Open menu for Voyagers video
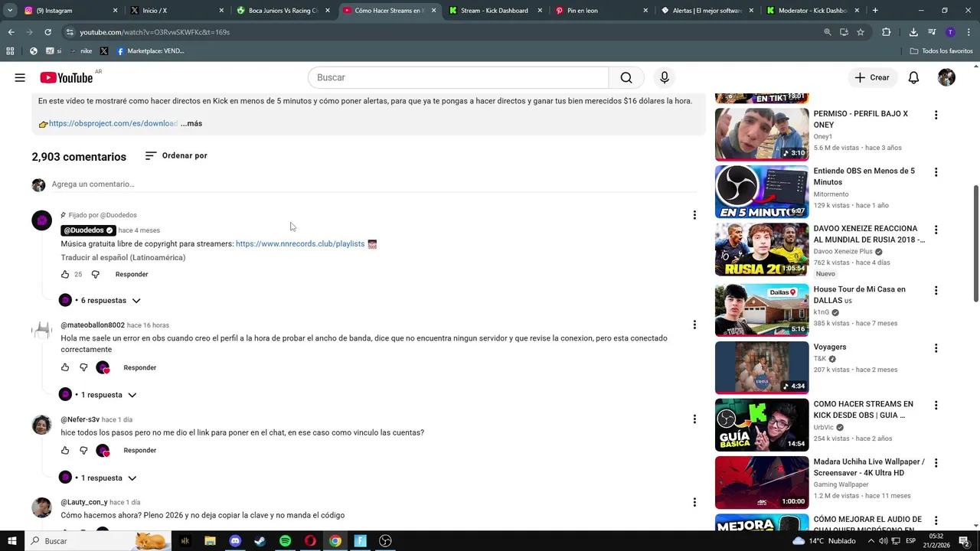 936,348
